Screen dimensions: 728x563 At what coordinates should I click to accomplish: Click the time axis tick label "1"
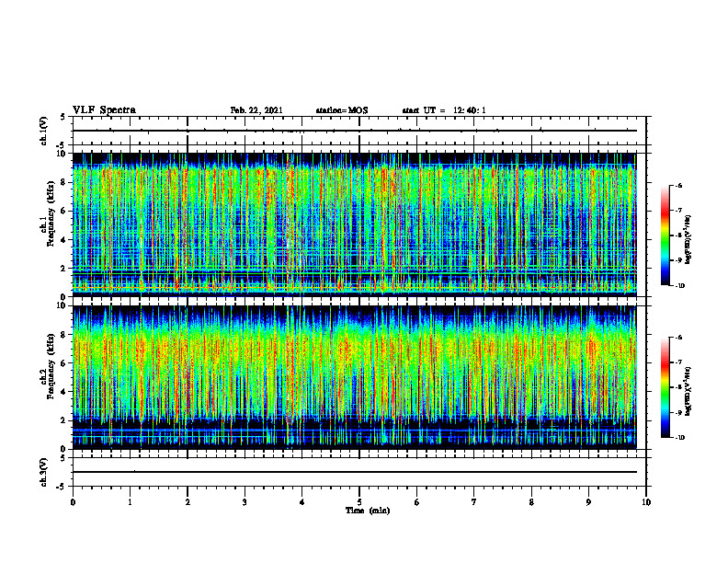130,502
